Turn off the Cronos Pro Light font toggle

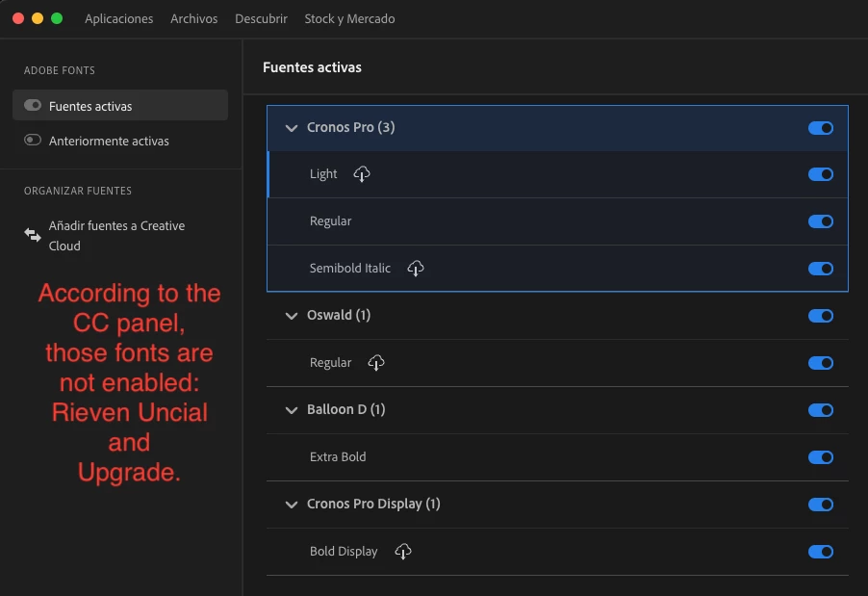click(821, 174)
